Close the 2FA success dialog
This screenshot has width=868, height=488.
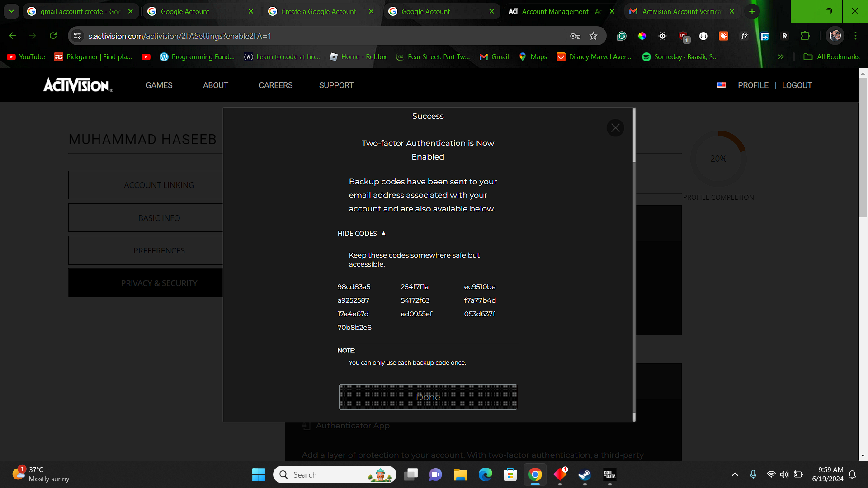[x=615, y=128]
